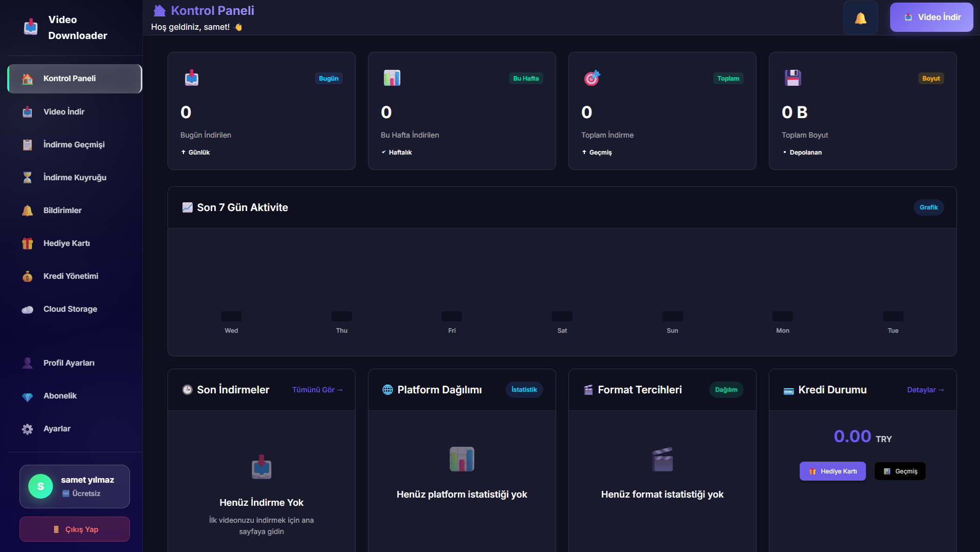
Task: Follow the Tümünü Gör link
Action: 317,390
